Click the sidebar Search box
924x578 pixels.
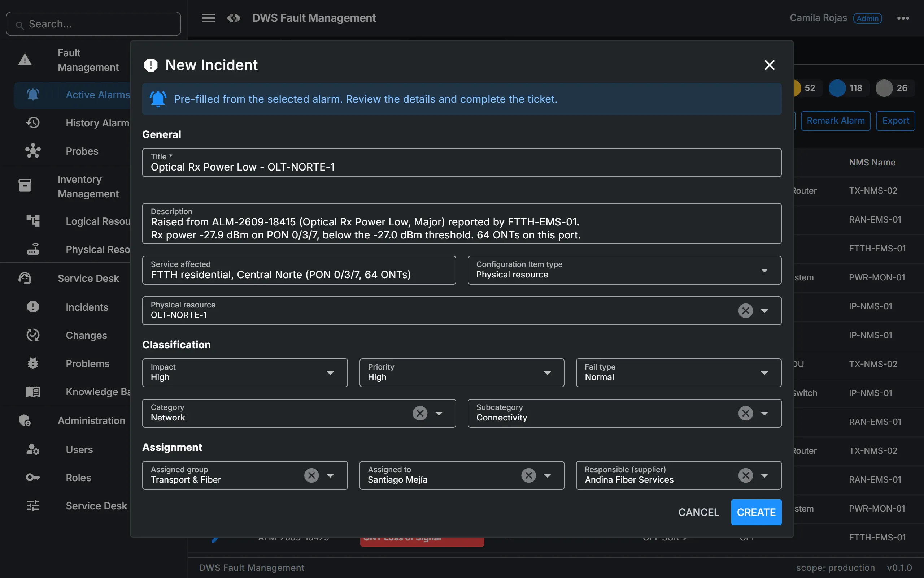pyautogui.click(x=93, y=24)
